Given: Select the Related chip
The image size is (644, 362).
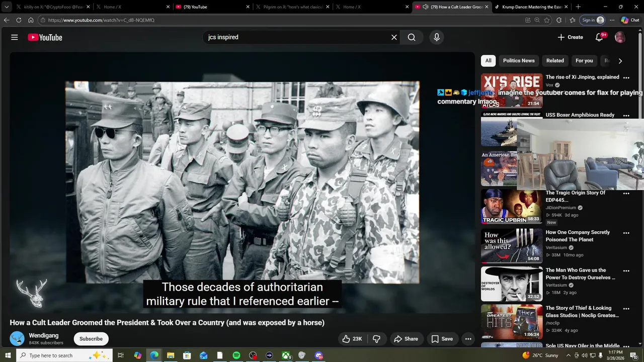Looking at the screenshot, I should click(555, 60).
